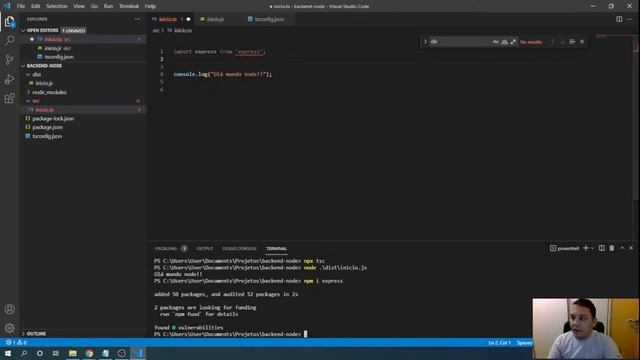Image resolution: width=640 pixels, height=360 pixels.
Task: Open the Search view in activity bar
Action: [9, 40]
